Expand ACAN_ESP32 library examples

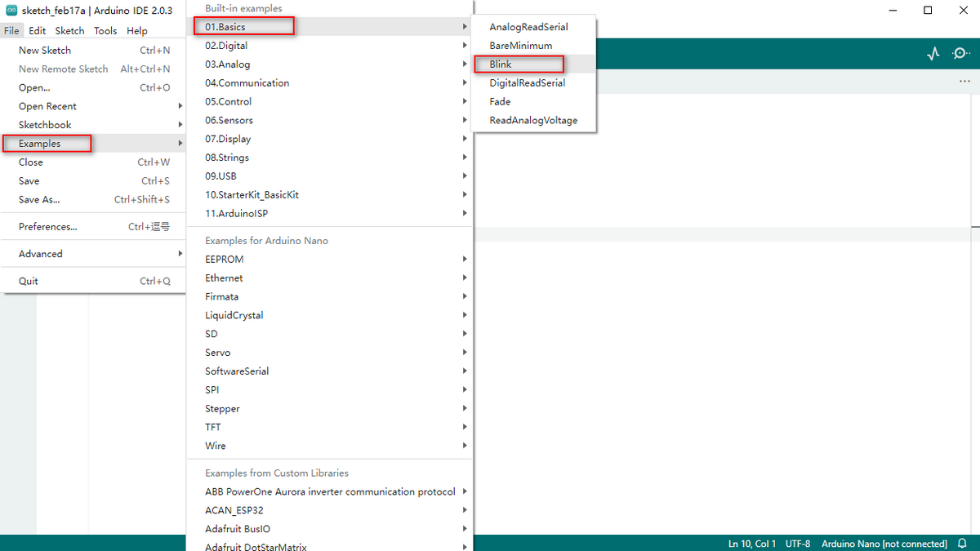[x=330, y=510]
